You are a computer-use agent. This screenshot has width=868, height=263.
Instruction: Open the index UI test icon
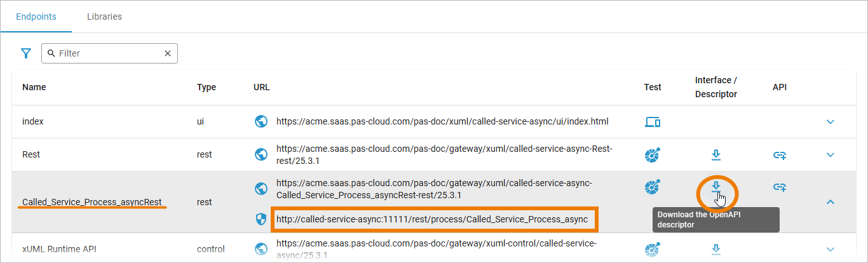pos(653,122)
